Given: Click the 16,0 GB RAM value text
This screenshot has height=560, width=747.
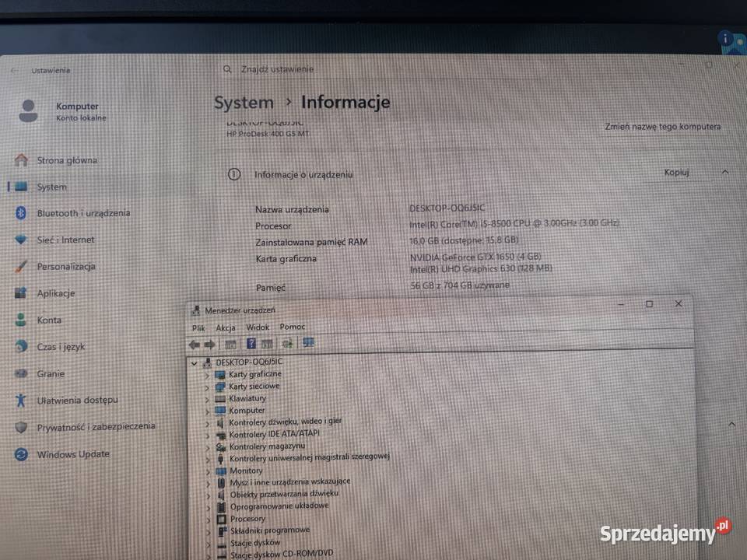Looking at the screenshot, I should [464, 240].
